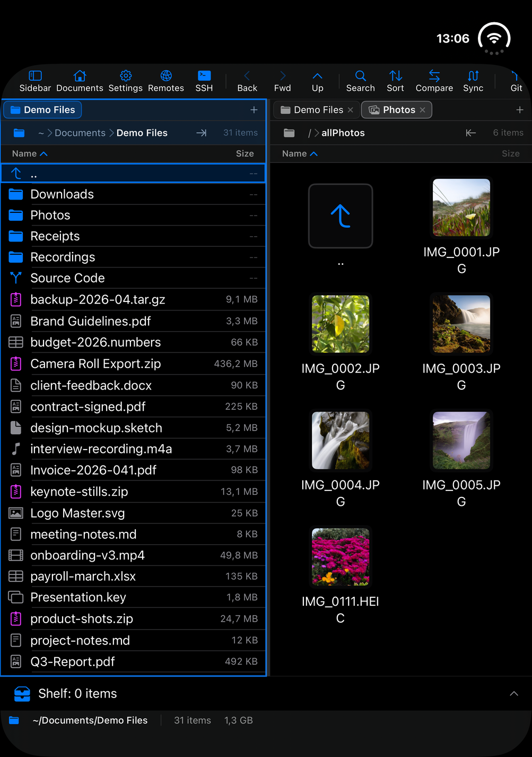Select parent directory row in left pane

pos(133,174)
